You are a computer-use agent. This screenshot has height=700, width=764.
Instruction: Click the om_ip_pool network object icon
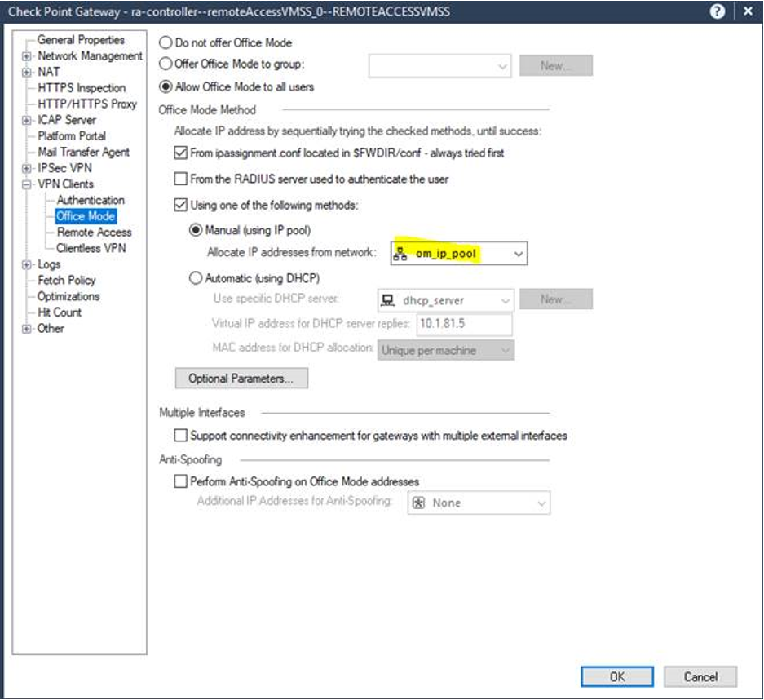coord(400,254)
